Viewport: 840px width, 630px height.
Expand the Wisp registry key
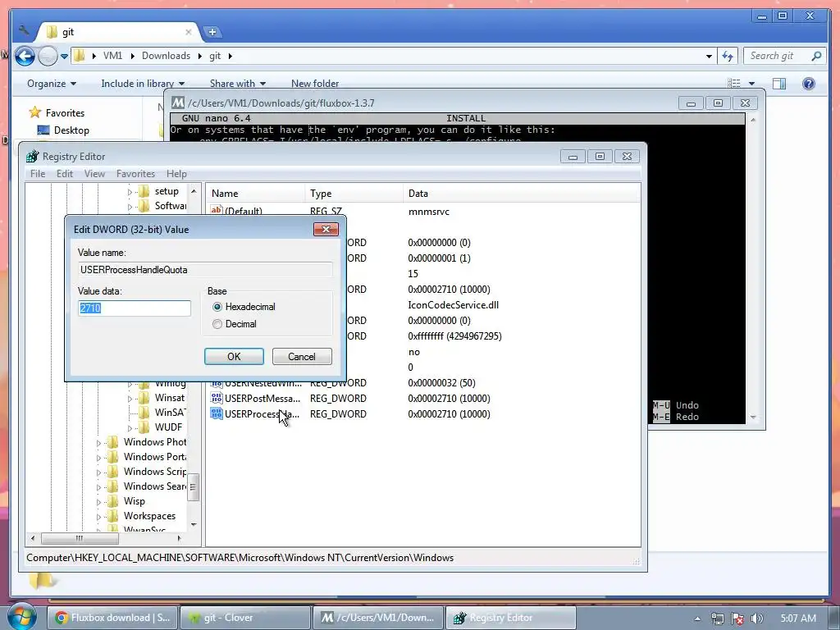[x=98, y=502]
